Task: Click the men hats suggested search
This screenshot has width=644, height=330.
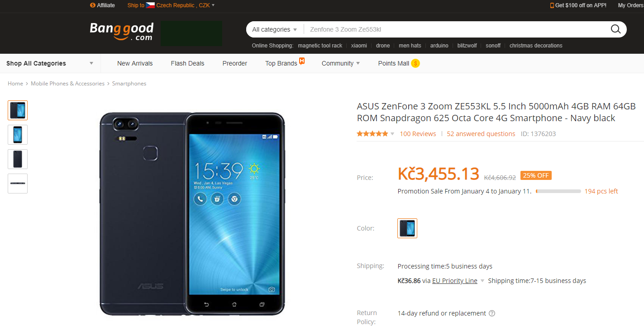Action: tap(410, 46)
